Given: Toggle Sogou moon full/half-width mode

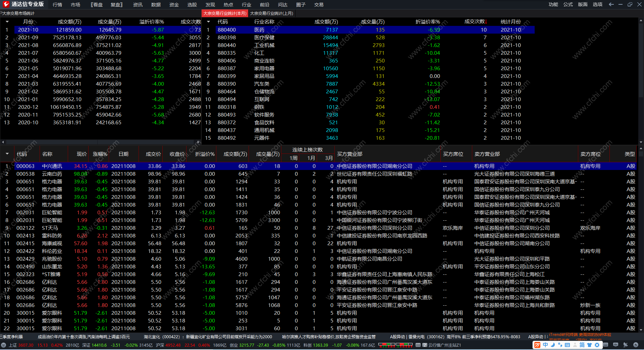Looking at the screenshot, I should (x=552, y=345).
